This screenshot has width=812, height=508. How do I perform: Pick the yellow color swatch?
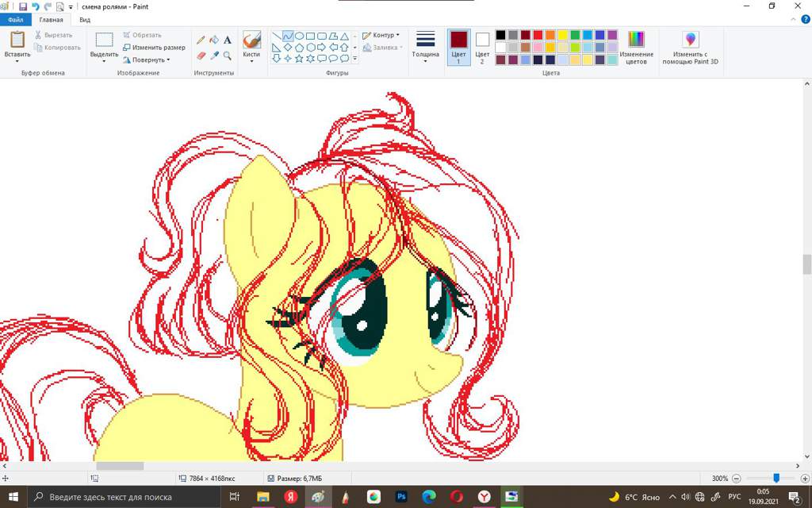pyautogui.click(x=562, y=35)
